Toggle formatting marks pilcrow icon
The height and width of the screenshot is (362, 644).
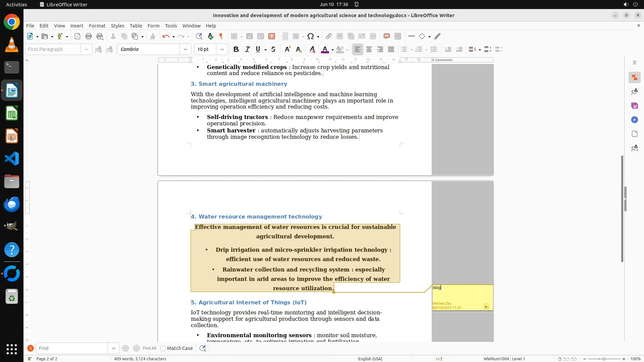[221, 37]
